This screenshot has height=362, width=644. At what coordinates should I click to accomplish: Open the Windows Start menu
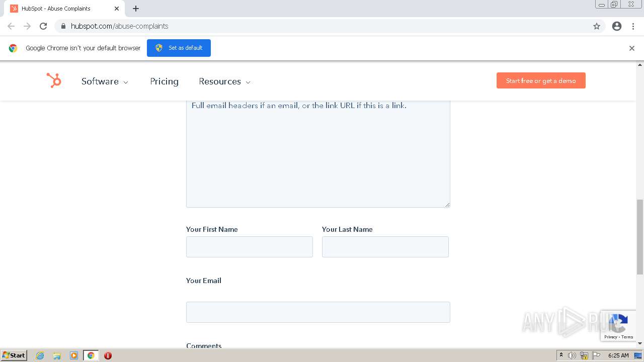pos(14,355)
